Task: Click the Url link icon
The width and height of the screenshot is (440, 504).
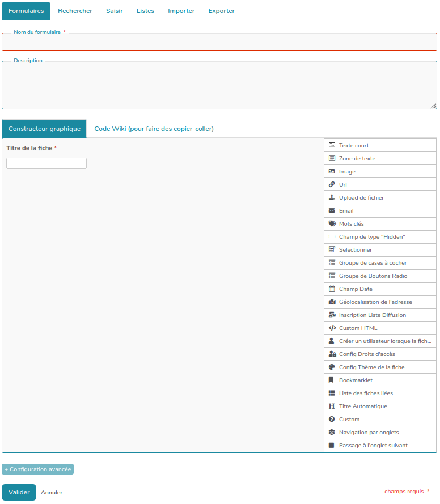Action: pyautogui.click(x=332, y=185)
